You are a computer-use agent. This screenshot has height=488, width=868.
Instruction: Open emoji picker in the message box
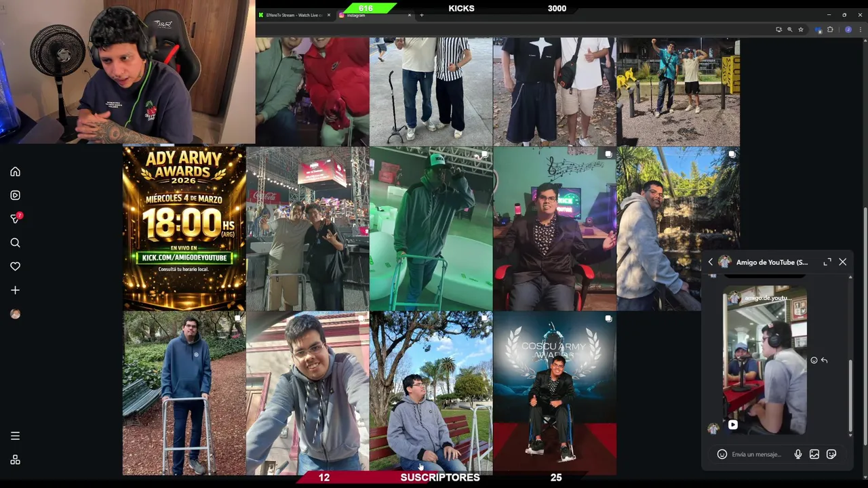722,454
